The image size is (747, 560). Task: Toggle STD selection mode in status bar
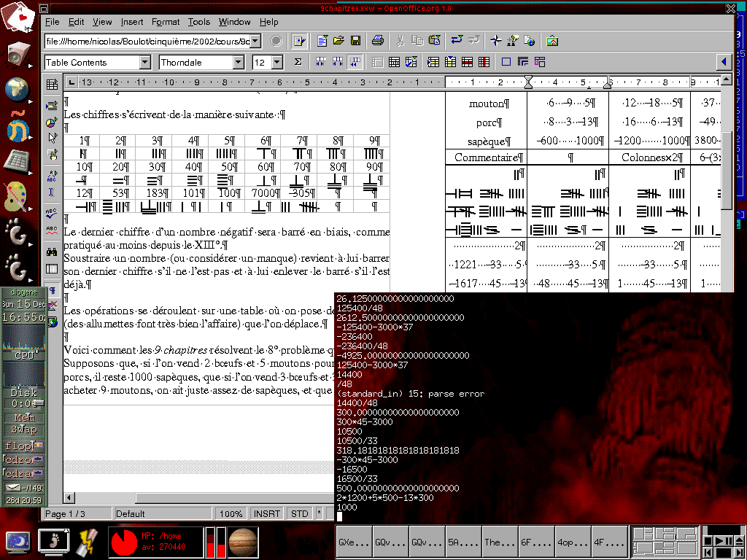pos(299,514)
